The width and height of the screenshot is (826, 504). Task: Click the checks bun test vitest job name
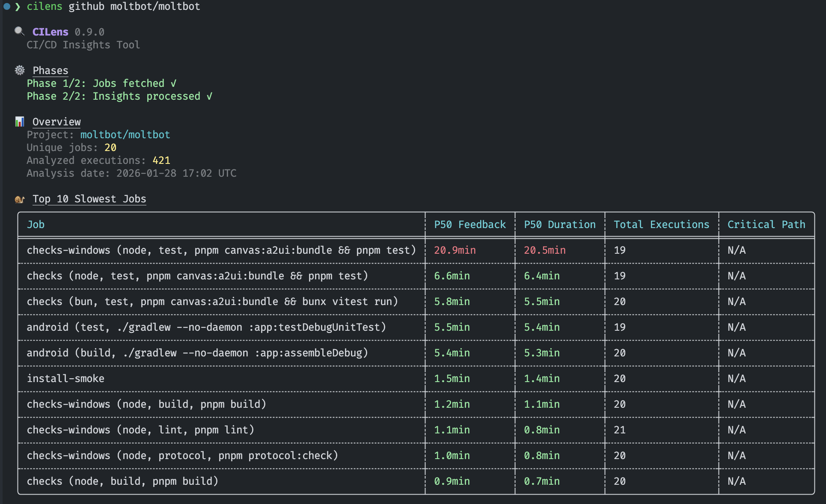click(x=212, y=302)
